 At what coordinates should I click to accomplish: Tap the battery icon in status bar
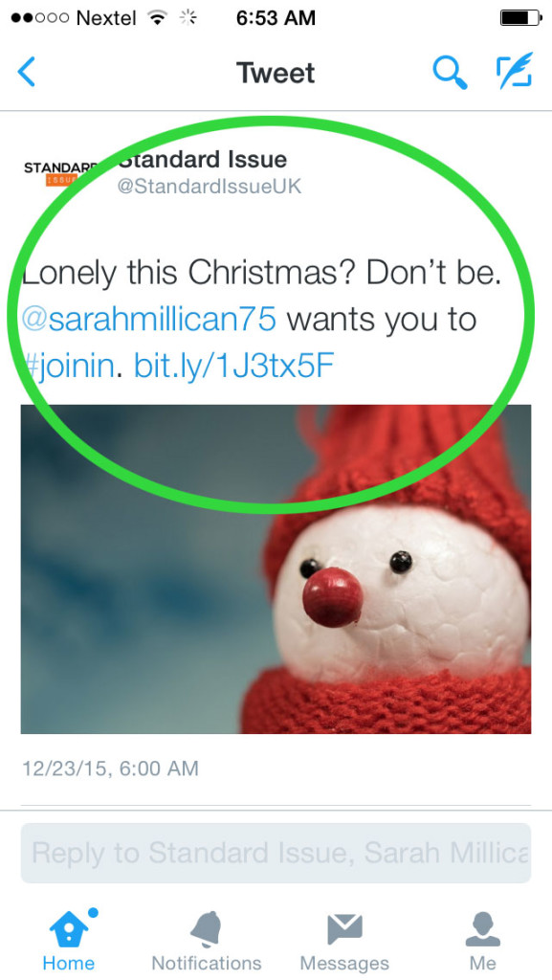(520, 17)
